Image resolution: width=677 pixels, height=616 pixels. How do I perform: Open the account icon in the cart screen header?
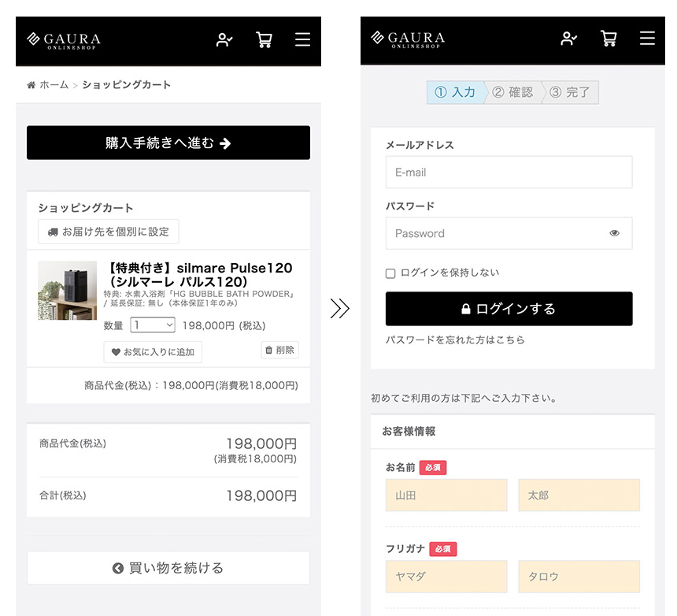click(224, 39)
